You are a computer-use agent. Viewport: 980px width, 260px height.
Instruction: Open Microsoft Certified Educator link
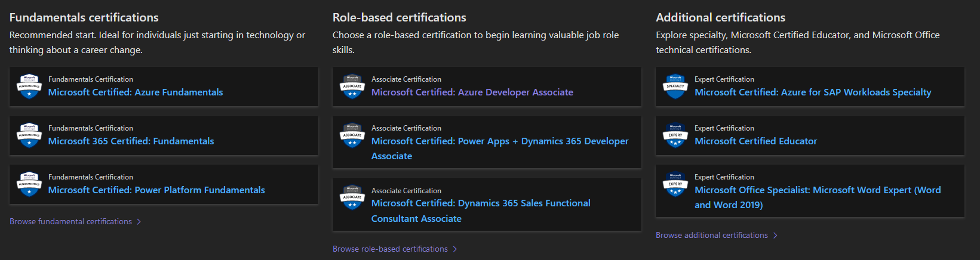pos(755,141)
